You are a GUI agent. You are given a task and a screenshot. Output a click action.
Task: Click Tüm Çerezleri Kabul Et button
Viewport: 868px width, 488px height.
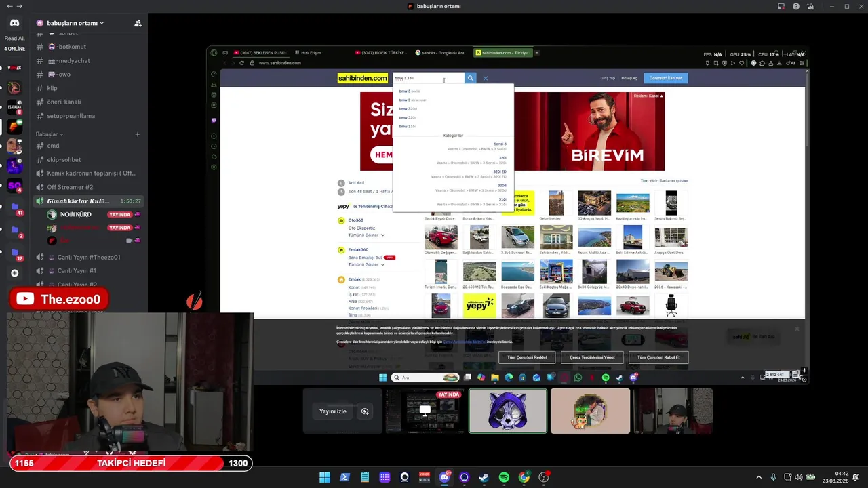(x=658, y=357)
